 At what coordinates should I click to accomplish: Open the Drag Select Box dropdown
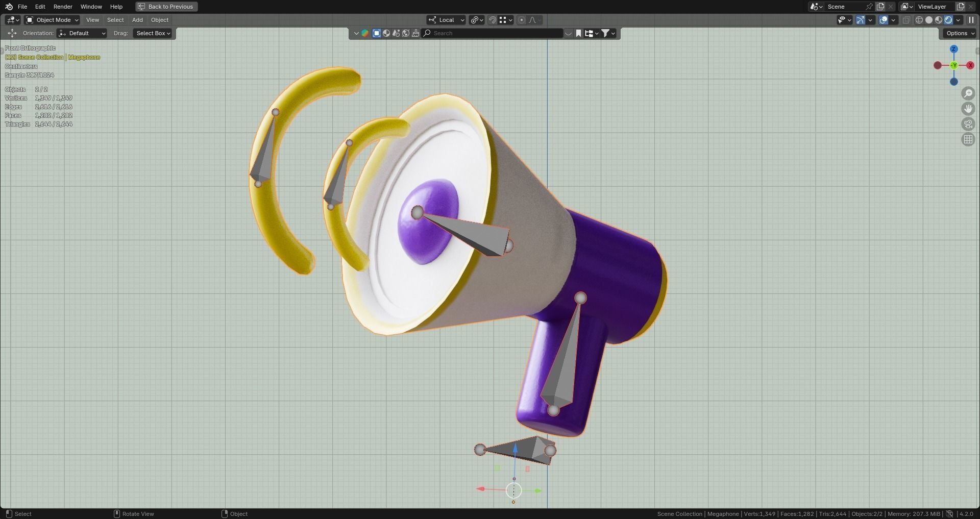(x=153, y=33)
